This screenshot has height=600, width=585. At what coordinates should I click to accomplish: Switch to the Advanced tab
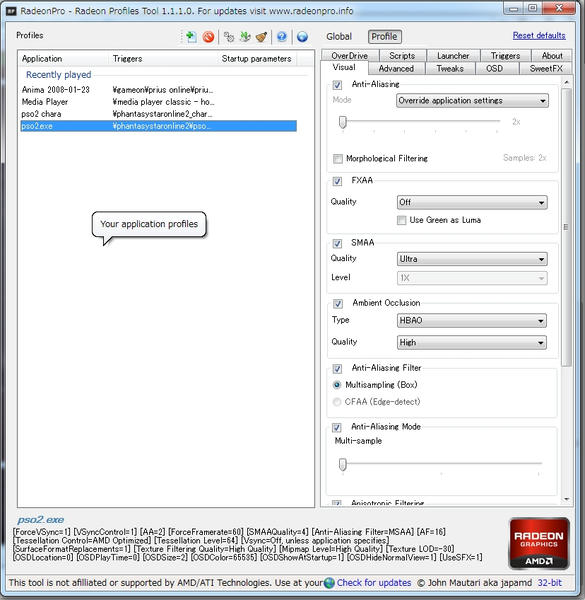[x=396, y=68]
